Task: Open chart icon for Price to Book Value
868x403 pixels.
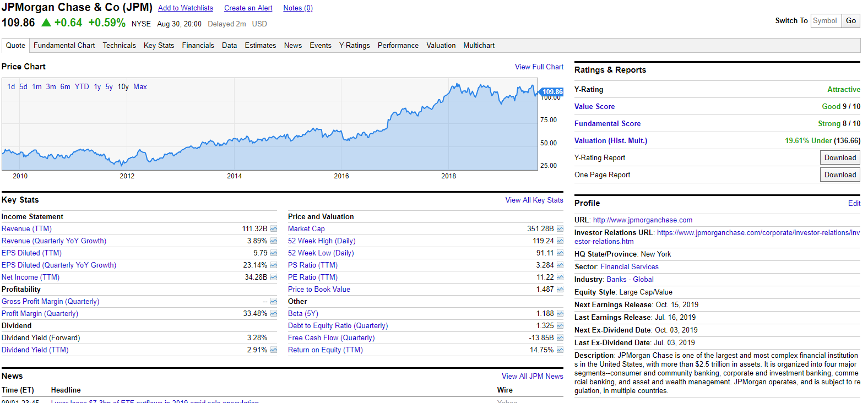Action: click(560, 290)
